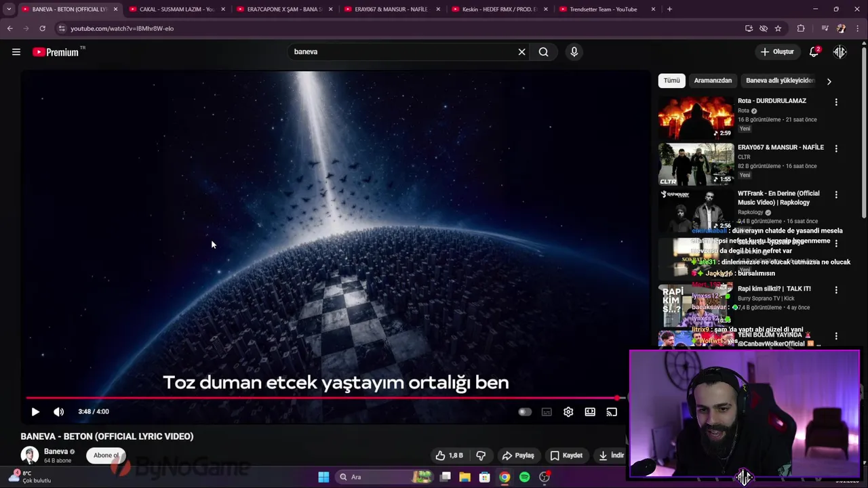Open the Chrome three-dot menu
Screen dimensions: 868x488
(x=859, y=28)
